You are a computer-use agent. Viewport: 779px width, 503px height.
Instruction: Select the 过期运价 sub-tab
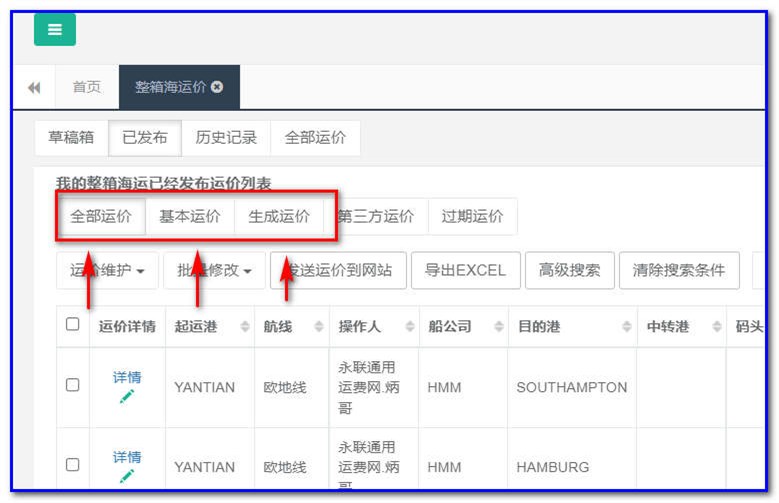point(472,216)
